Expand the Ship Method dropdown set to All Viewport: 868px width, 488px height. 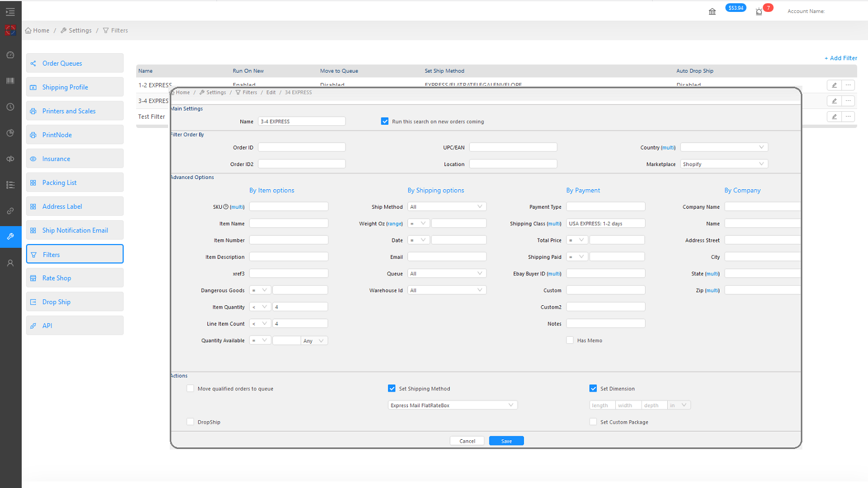[446, 207]
